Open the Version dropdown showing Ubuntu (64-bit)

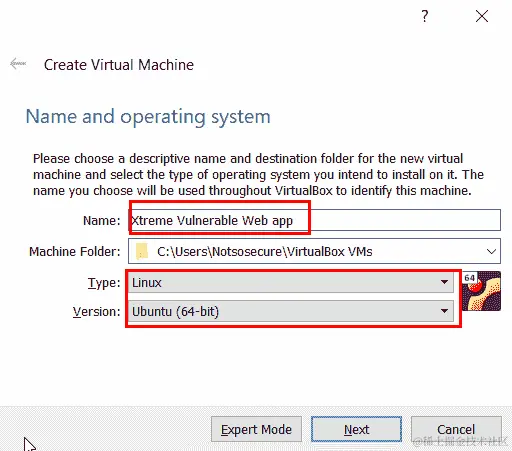291,311
